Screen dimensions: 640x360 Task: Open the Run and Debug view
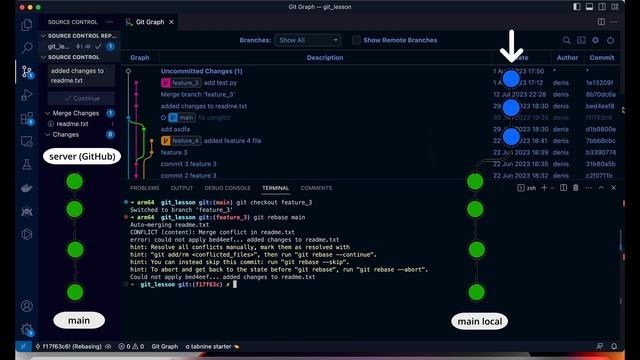coord(27,95)
